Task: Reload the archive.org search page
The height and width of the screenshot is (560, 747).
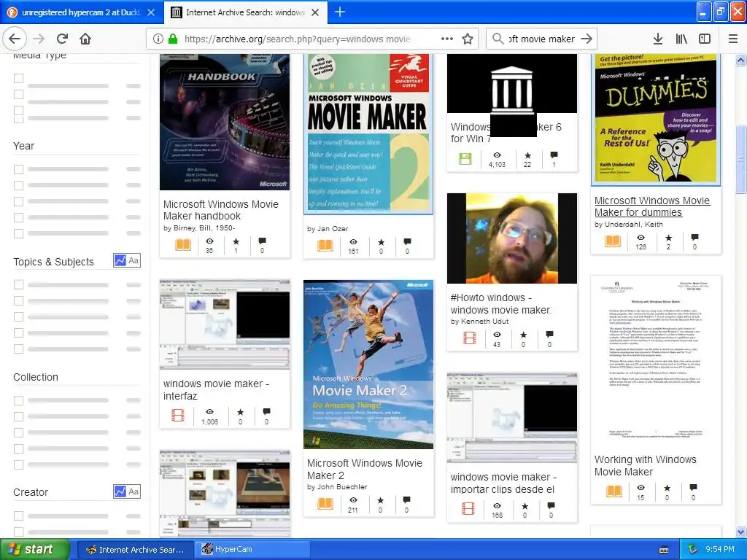Action: pos(62,39)
